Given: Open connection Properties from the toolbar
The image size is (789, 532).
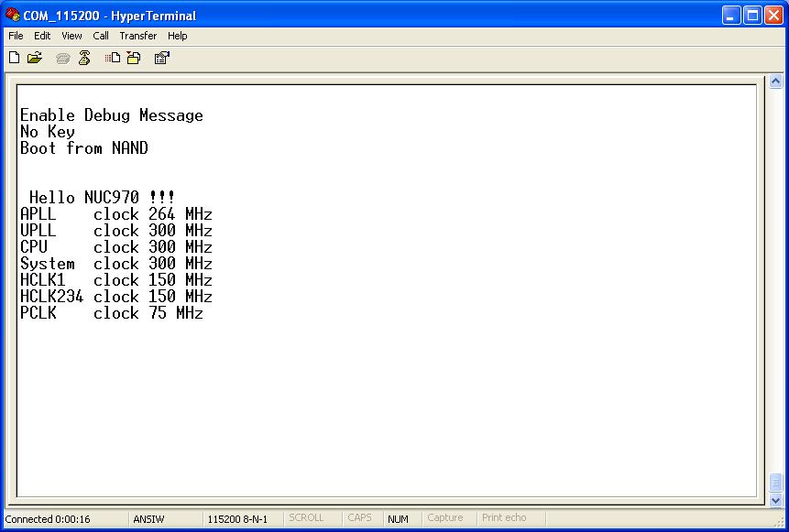Looking at the screenshot, I should [161, 58].
